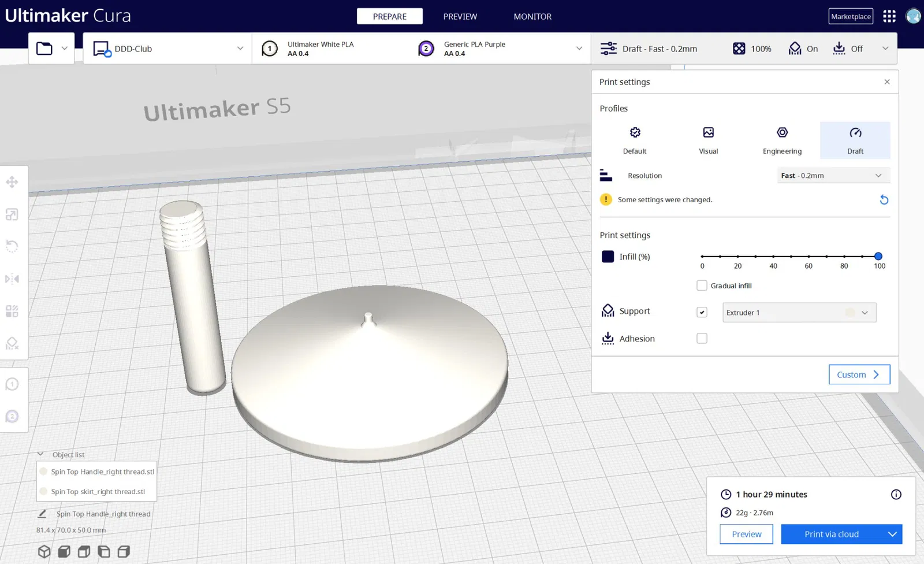Click the model name Spin Top Handle_right thread
Screen dimensions: 924x564
[x=103, y=514]
